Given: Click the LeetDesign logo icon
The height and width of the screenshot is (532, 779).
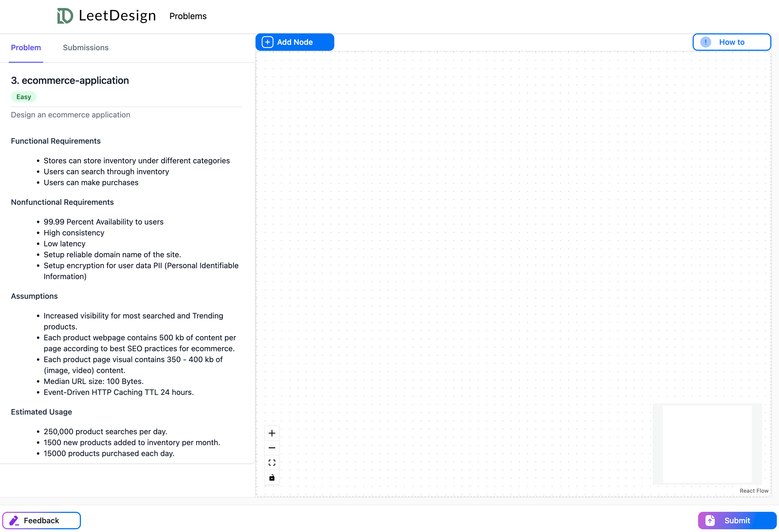Looking at the screenshot, I should pos(65,16).
